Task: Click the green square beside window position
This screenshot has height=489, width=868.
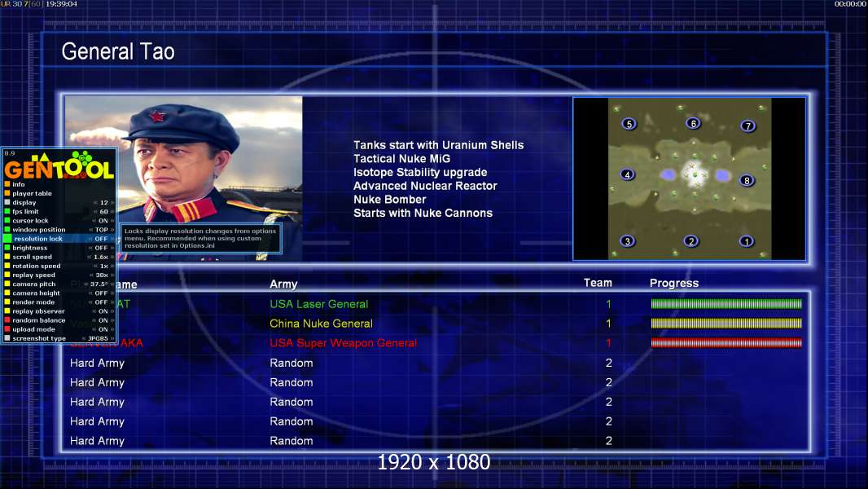Action: pos(7,230)
